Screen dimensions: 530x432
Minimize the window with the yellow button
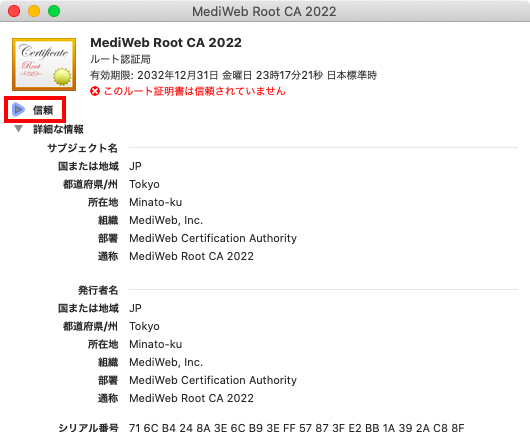click(34, 11)
